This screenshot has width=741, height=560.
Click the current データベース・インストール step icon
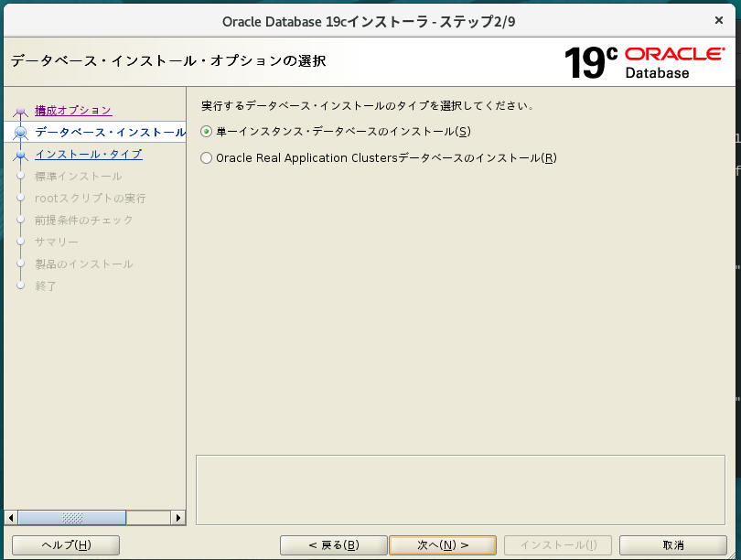pyautogui.click(x=20, y=133)
